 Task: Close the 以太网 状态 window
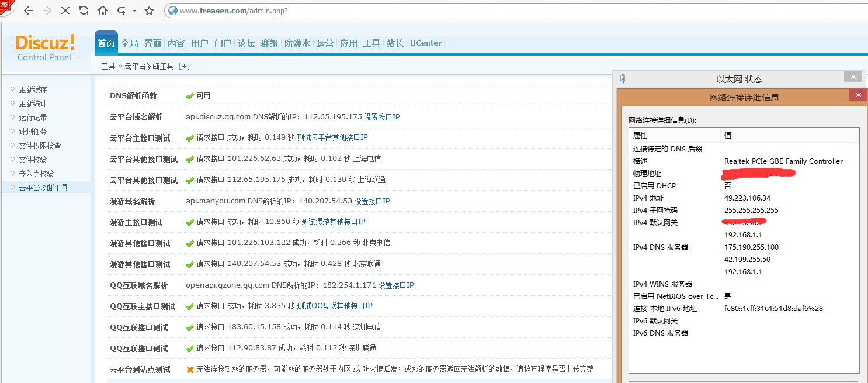853,77
